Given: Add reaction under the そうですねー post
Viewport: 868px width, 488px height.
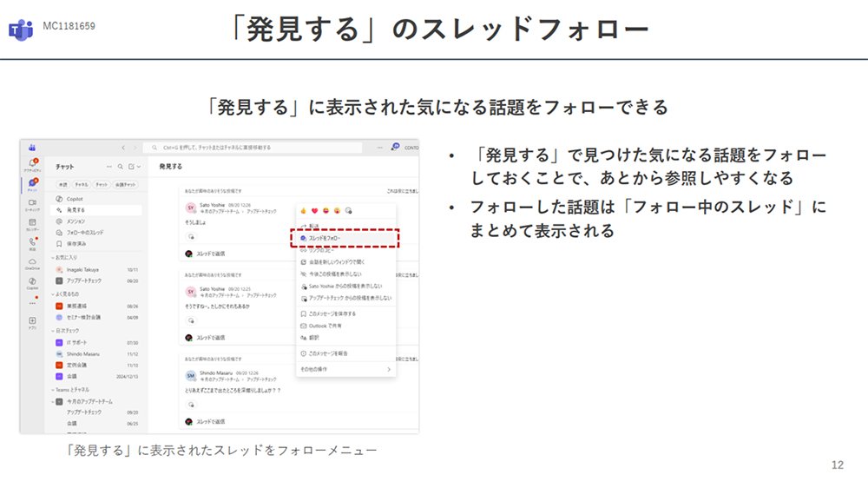Looking at the screenshot, I should point(192,320).
